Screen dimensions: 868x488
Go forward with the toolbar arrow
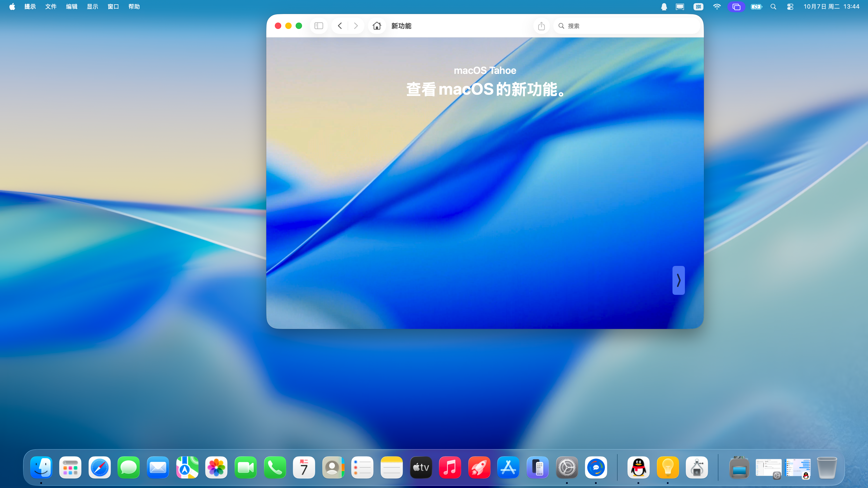pos(356,26)
